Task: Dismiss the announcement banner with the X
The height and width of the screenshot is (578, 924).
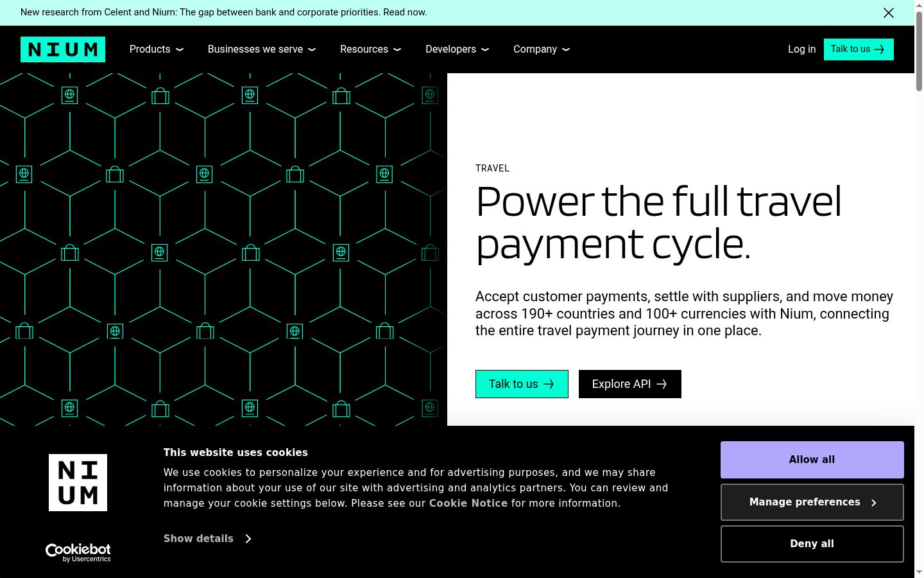Action: tap(889, 13)
